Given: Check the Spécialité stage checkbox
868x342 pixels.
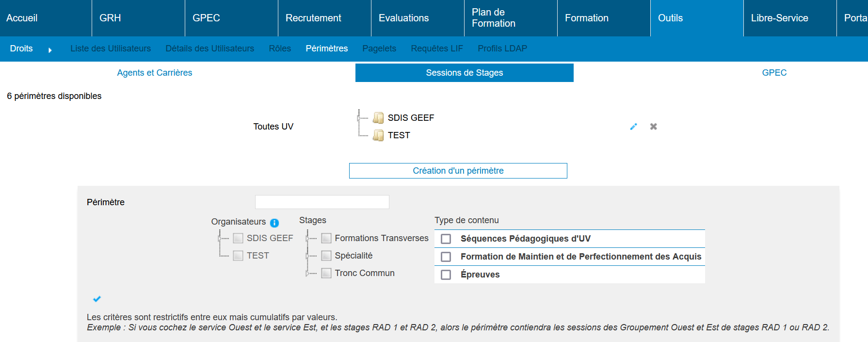Looking at the screenshot, I should click(326, 256).
